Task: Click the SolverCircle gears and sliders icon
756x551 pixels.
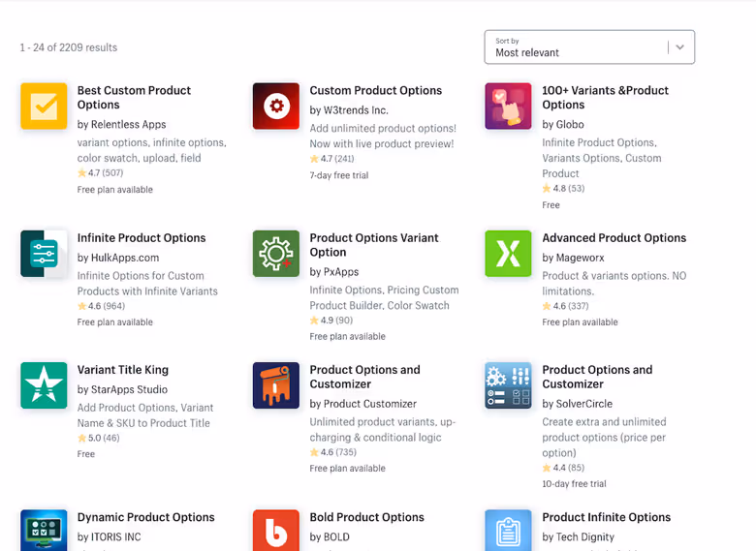Action: 508,385
